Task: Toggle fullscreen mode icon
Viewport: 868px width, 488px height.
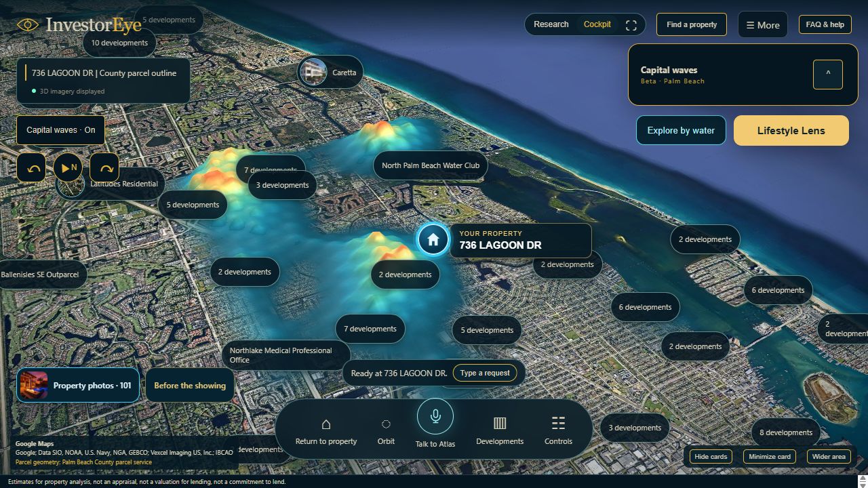Action: pos(631,25)
